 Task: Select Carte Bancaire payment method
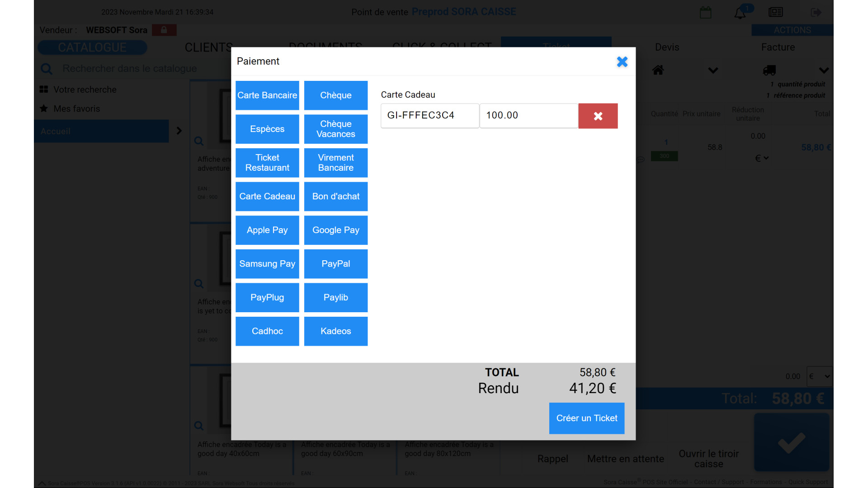tap(267, 95)
